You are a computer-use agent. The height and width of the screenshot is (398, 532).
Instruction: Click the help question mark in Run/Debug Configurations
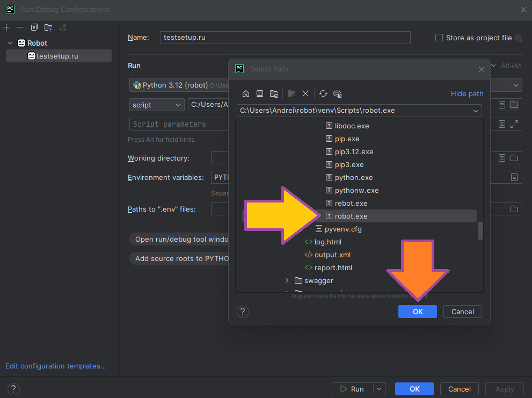click(13, 389)
